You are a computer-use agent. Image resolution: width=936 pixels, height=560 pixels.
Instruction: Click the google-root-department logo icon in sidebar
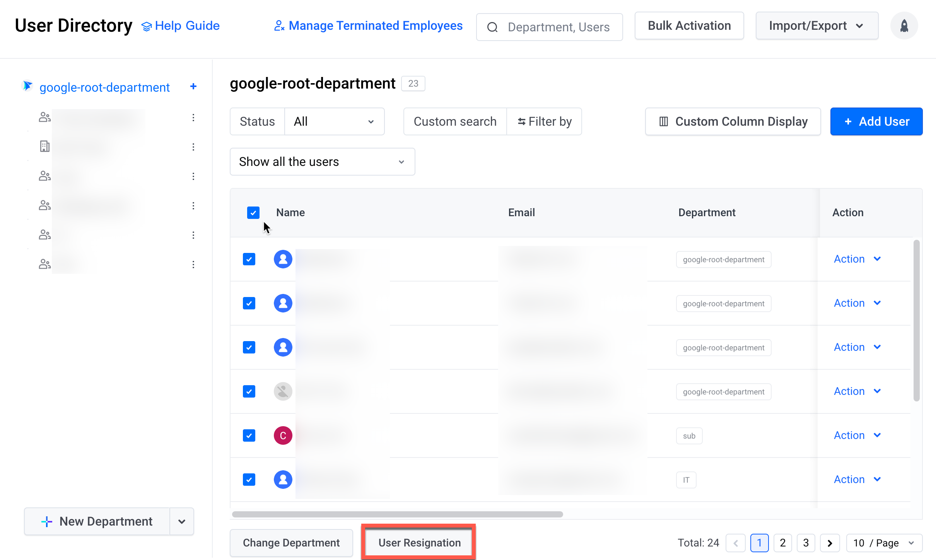pos(27,86)
